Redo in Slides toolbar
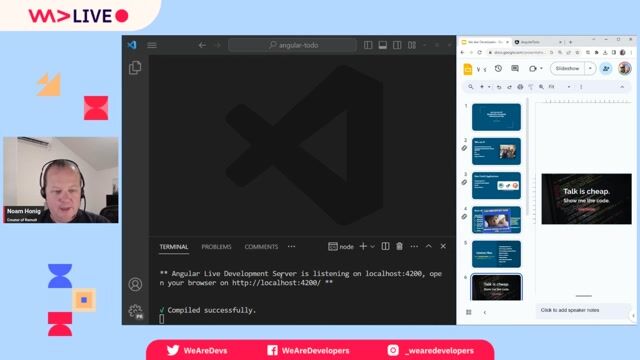 (x=509, y=87)
